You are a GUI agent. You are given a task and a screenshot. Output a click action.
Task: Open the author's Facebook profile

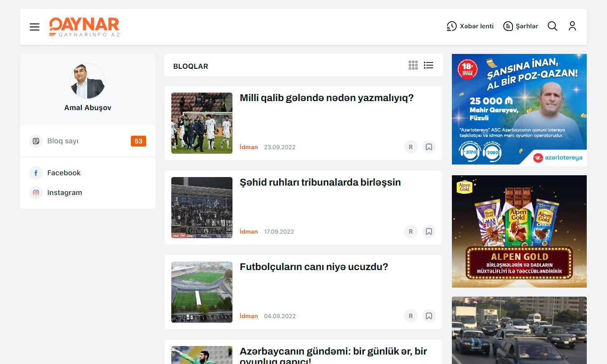pyautogui.click(x=63, y=173)
